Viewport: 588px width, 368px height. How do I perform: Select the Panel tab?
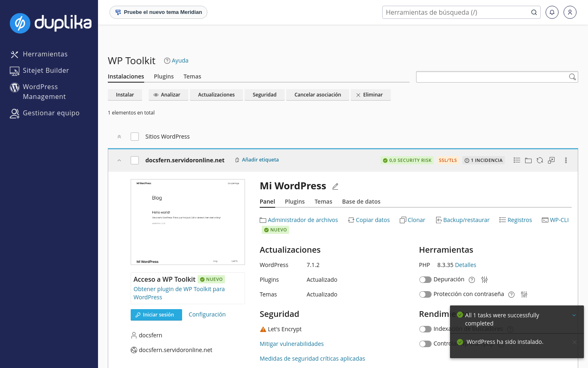click(x=267, y=202)
